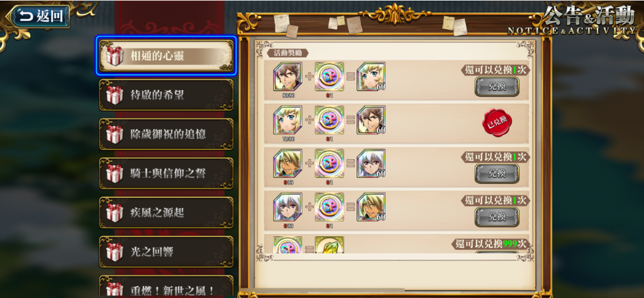Click 兌換 button in first reward row
The image size is (644, 298).
[497, 86]
